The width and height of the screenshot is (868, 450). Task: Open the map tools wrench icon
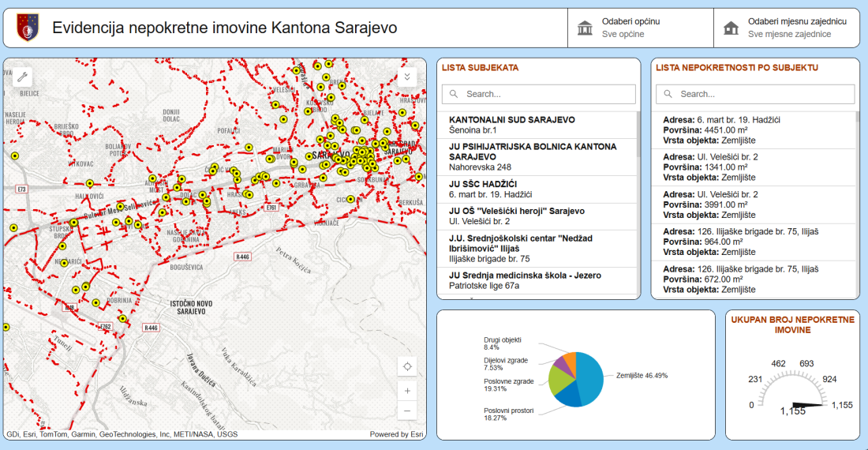tap(23, 77)
